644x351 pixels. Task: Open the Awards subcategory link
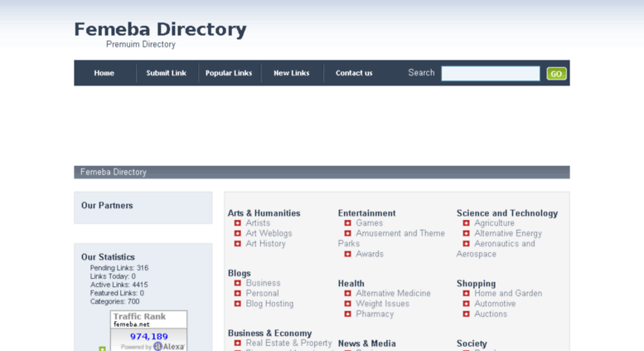370,254
